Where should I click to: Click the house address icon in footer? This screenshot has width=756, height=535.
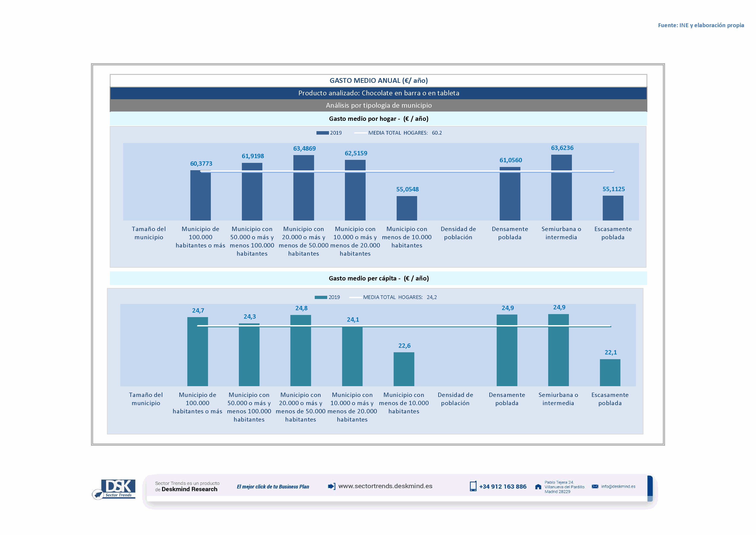point(538,487)
